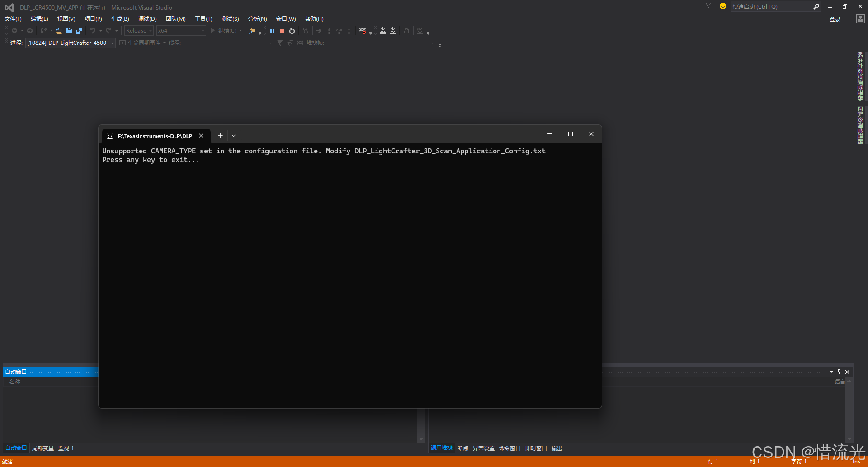This screenshot has width=868, height=467.
Task: Switch to the 局部变量 tab
Action: point(43,448)
